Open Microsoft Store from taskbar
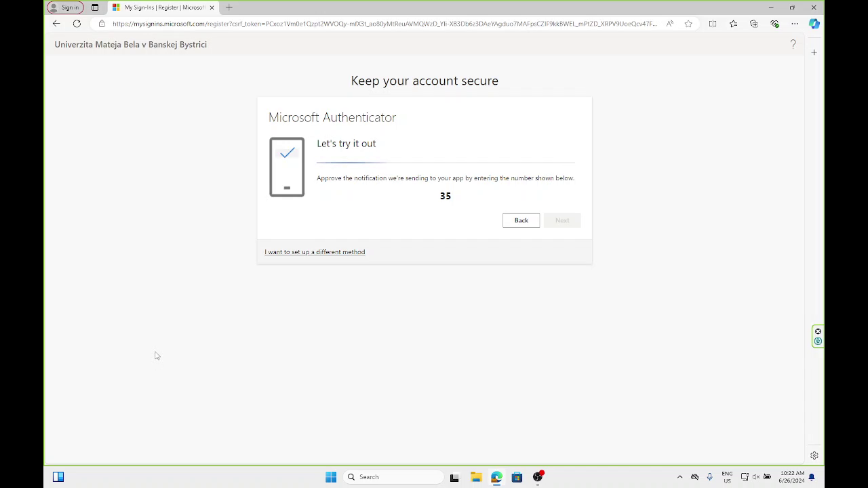Screen dimensions: 868x488 point(517,477)
